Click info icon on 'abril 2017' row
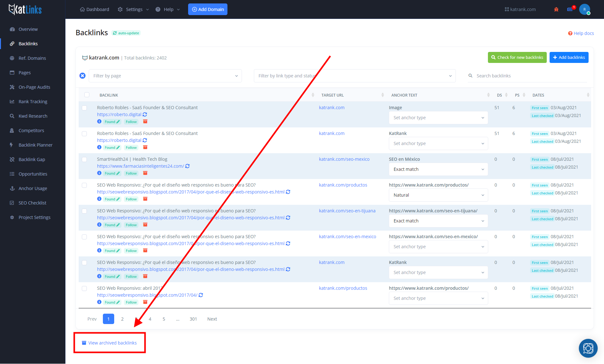Image resolution: width=604 pixels, height=364 pixels. click(x=99, y=302)
